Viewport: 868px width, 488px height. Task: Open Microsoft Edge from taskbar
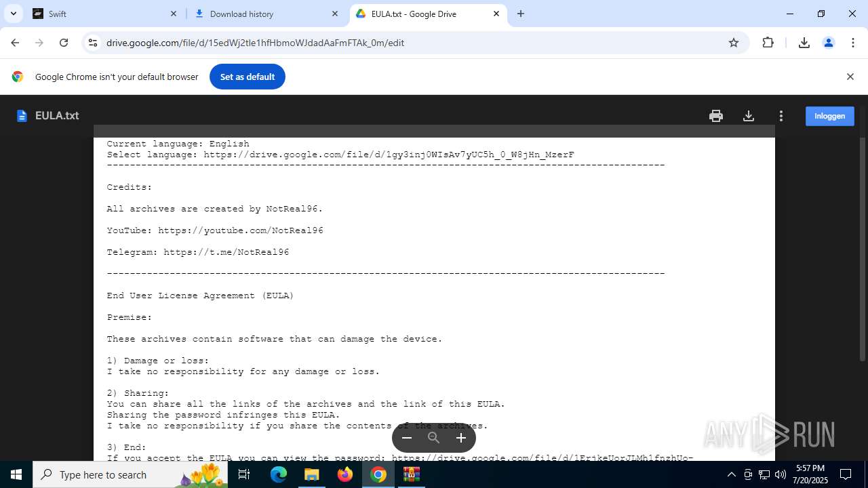pyautogui.click(x=279, y=474)
